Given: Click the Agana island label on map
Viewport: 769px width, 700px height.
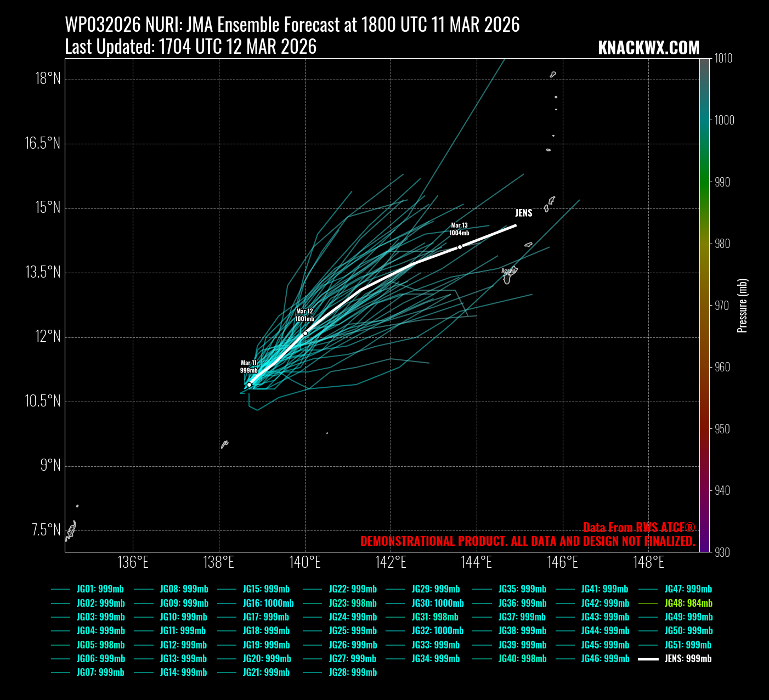Looking at the screenshot, I should (x=508, y=270).
